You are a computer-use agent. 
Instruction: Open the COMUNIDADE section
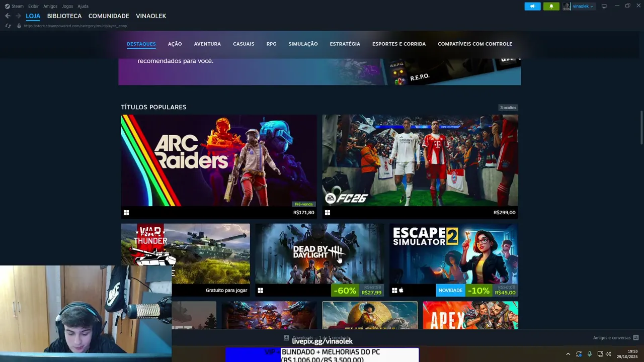click(109, 16)
